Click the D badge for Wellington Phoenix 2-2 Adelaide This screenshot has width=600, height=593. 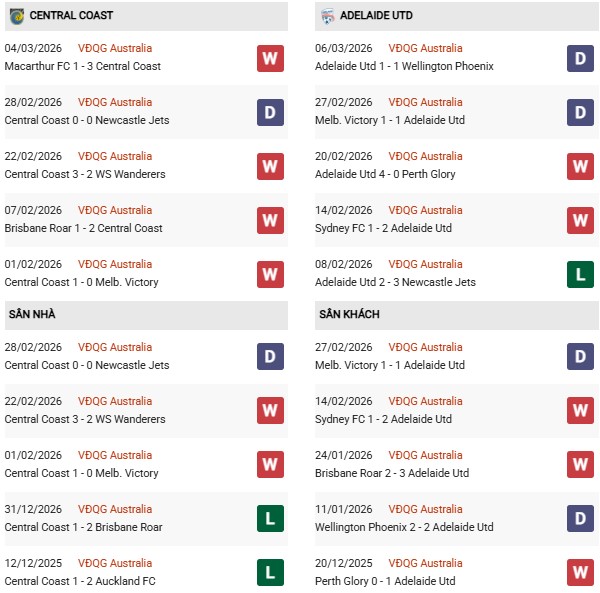tap(580, 519)
